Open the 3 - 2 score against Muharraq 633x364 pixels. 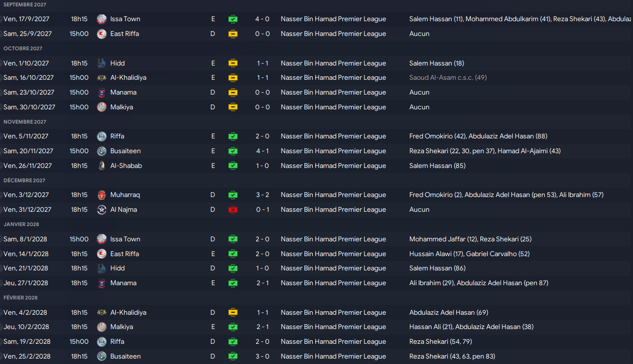tap(263, 195)
